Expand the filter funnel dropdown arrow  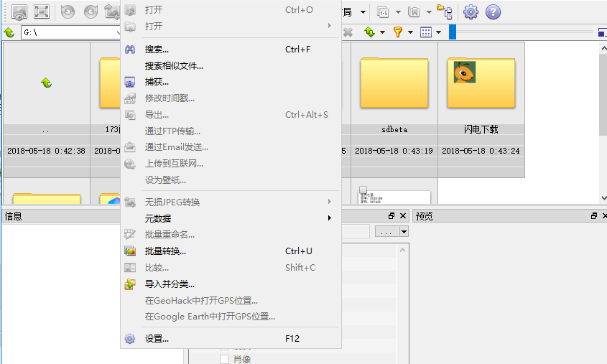(x=410, y=32)
